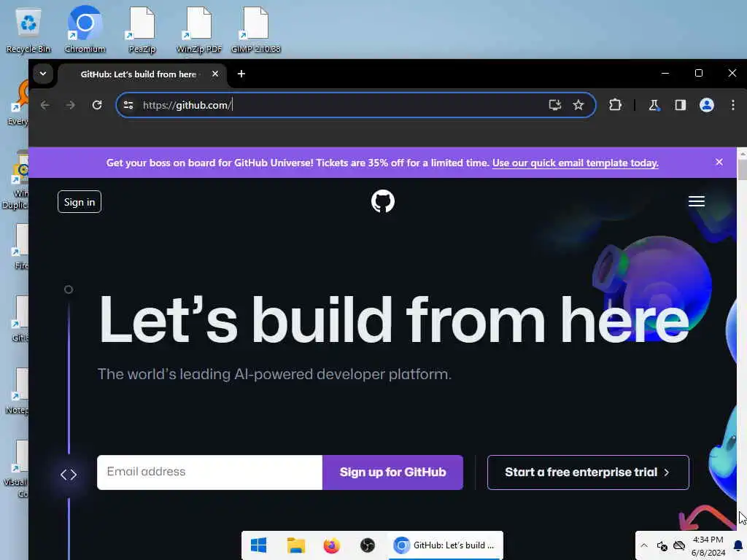747x560 pixels.
Task: Open site information icon in address bar
Action: pos(128,105)
